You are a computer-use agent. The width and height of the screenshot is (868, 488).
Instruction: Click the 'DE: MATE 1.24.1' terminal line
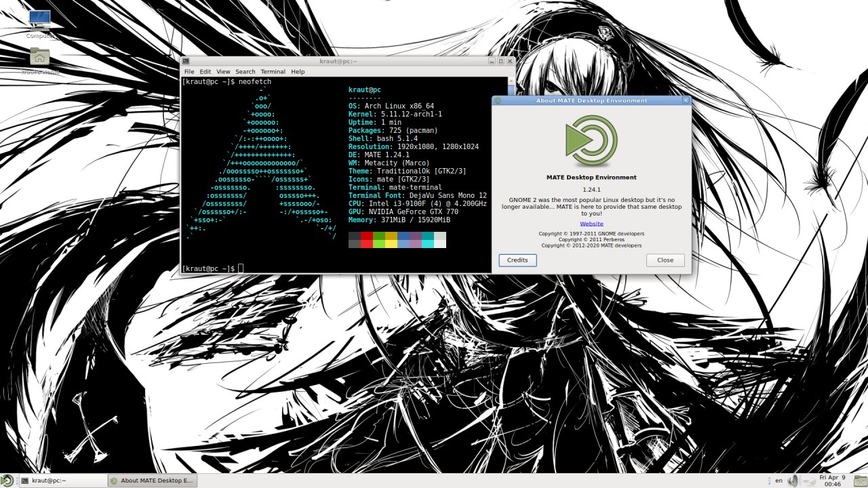(379, 155)
